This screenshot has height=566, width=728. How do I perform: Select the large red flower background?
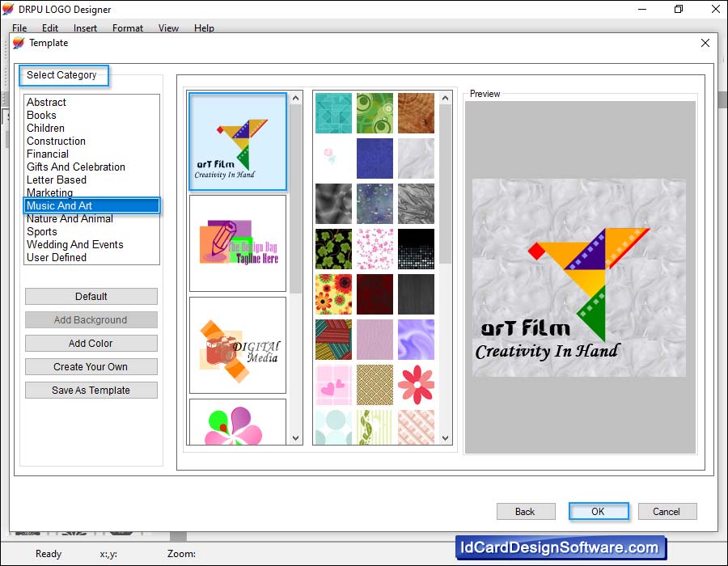click(416, 385)
